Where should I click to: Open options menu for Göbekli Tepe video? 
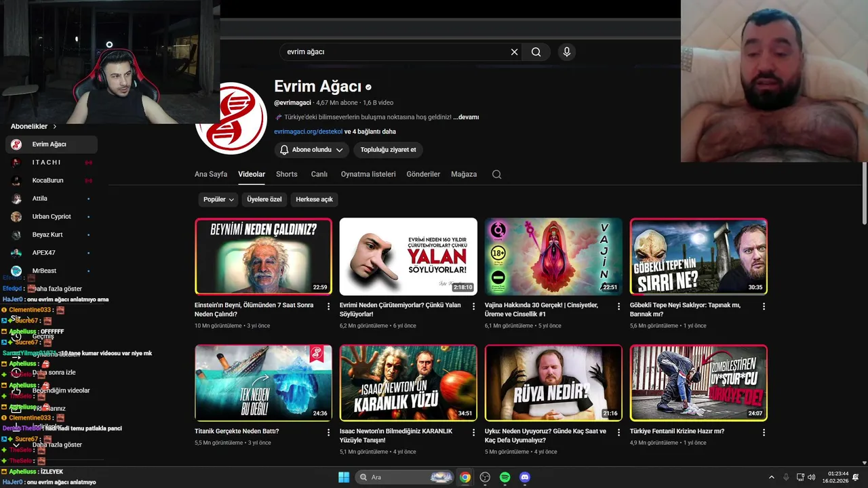point(764,306)
